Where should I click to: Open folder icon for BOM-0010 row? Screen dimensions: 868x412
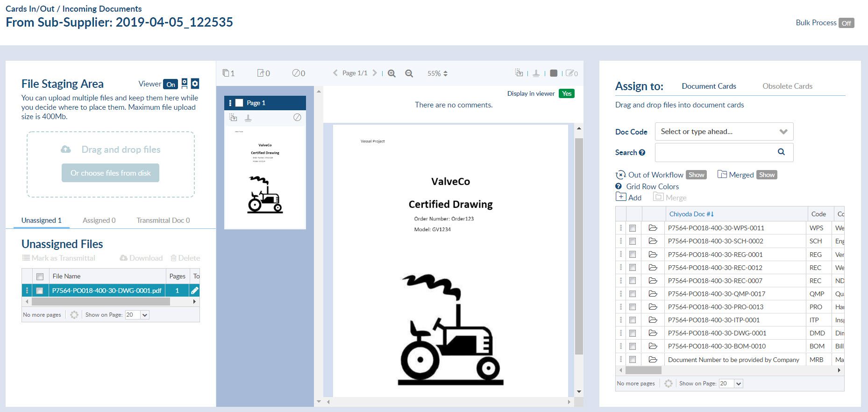point(653,346)
